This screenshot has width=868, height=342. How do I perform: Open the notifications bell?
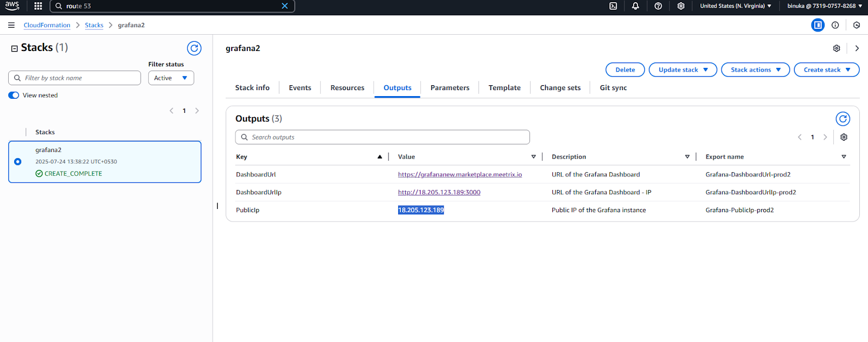click(x=635, y=6)
